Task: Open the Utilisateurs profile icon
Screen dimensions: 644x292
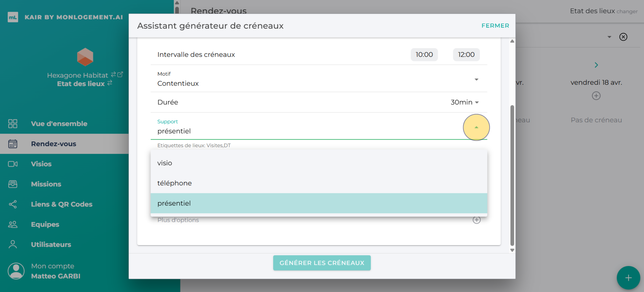Action: 13,244
